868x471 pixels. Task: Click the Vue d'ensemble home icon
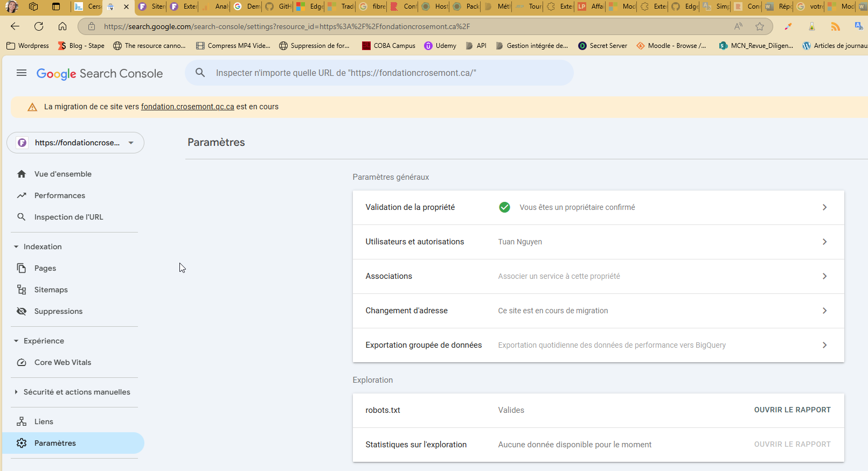click(x=22, y=174)
